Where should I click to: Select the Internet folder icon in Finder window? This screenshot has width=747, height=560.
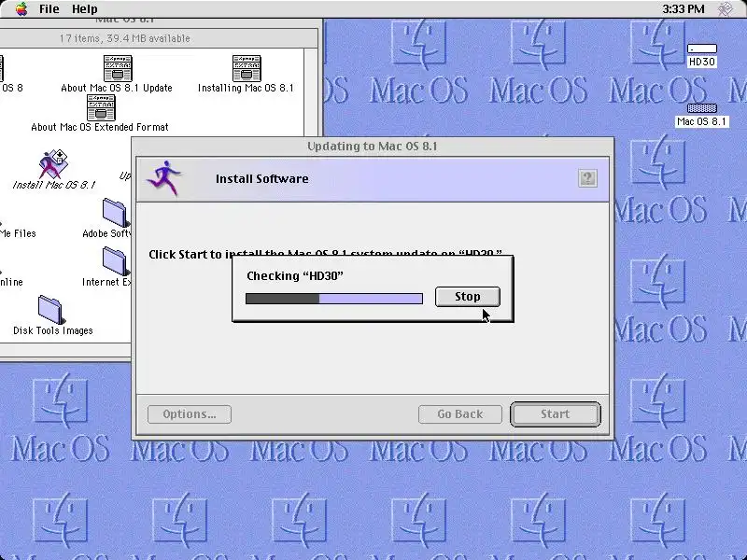click(115, 261)
